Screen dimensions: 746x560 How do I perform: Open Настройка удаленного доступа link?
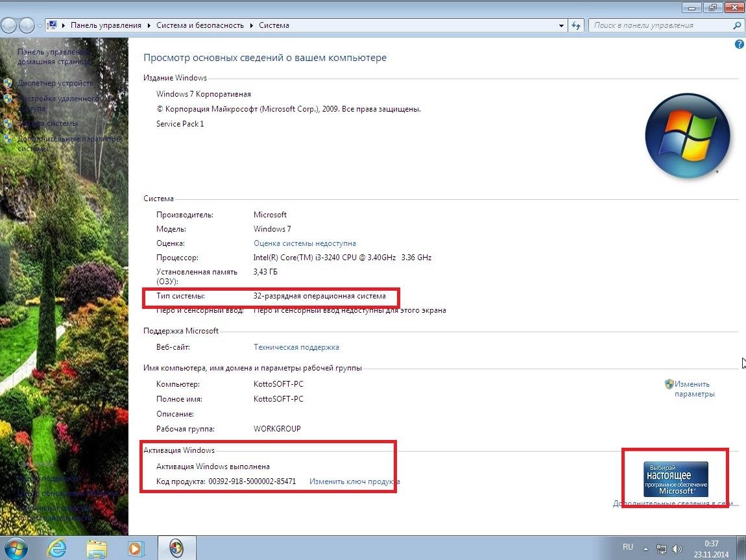pyautogui.click(x=58, y=103)
